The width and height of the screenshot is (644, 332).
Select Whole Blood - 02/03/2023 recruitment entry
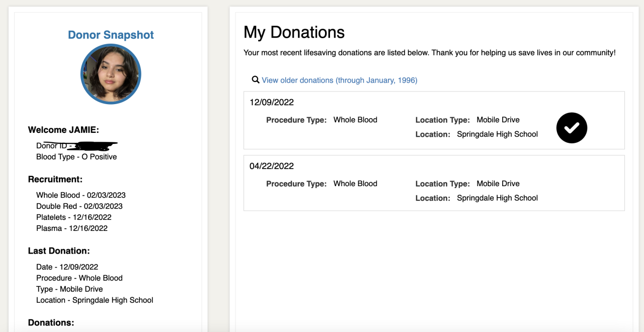(x=81, y=195)
